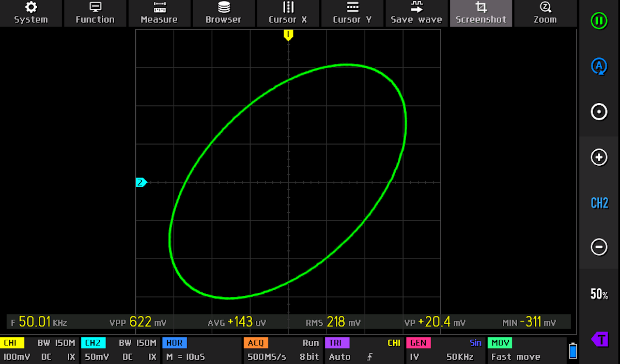
Task: Select the 8bit resolution text
Action: point(310,357)
